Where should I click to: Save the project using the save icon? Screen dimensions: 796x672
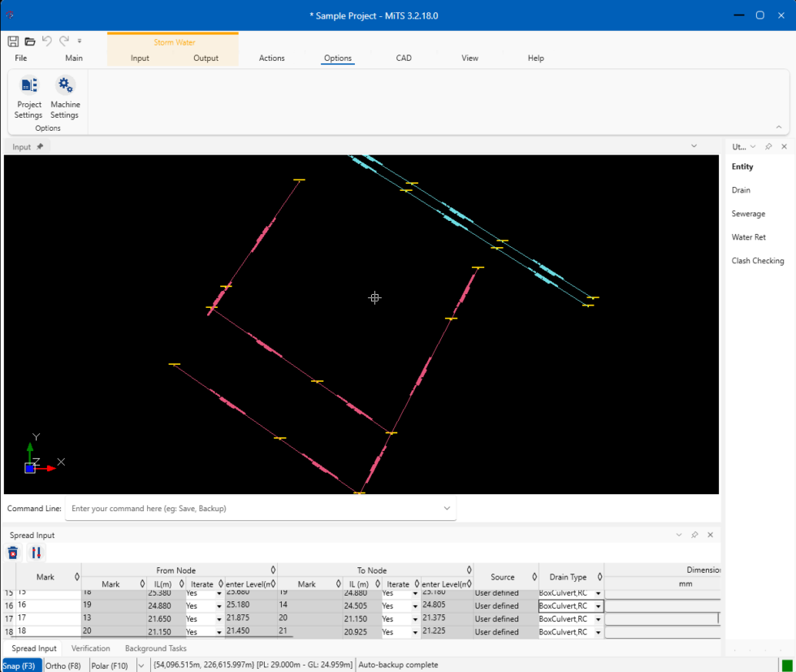[x=13, y=41]
